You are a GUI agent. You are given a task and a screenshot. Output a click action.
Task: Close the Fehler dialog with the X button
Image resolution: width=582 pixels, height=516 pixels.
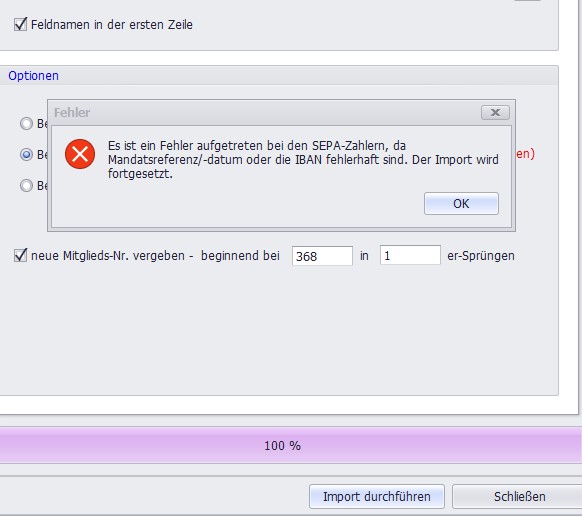[x=495, y=112]
